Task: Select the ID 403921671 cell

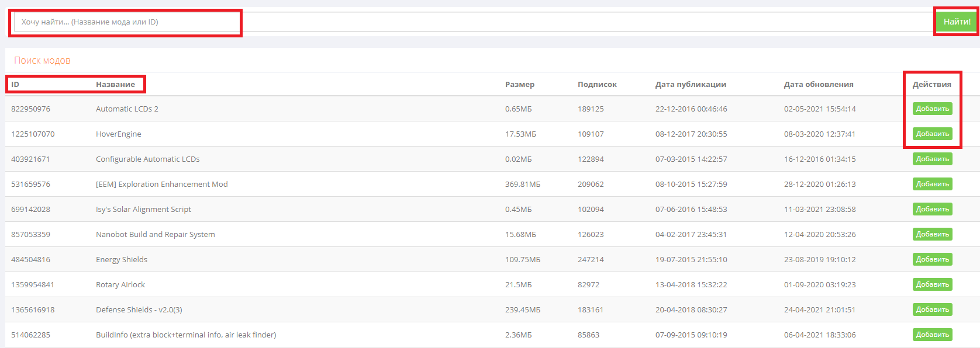Action: click(30, 159)
